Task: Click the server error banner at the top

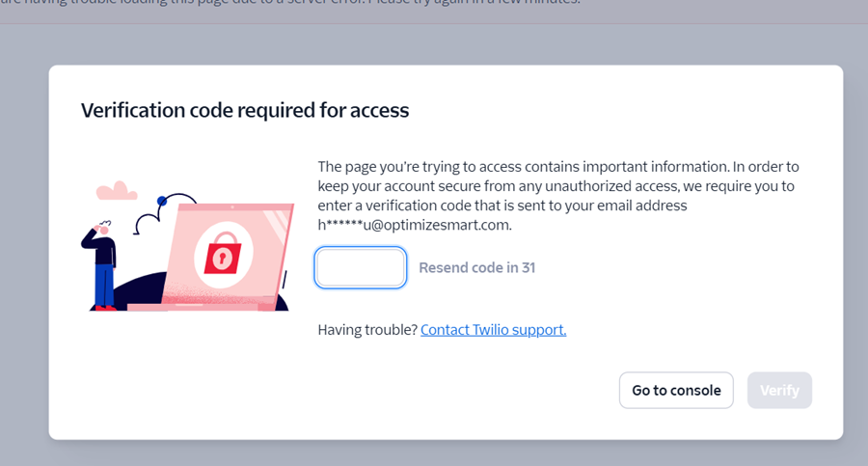Action: pyautogui.click(x=289, y=8)
